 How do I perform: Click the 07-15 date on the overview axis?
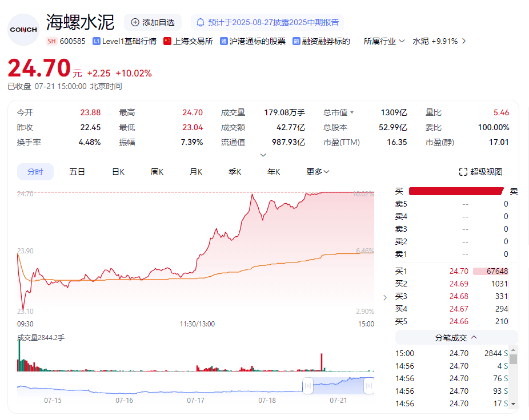[x=53, y=401]
